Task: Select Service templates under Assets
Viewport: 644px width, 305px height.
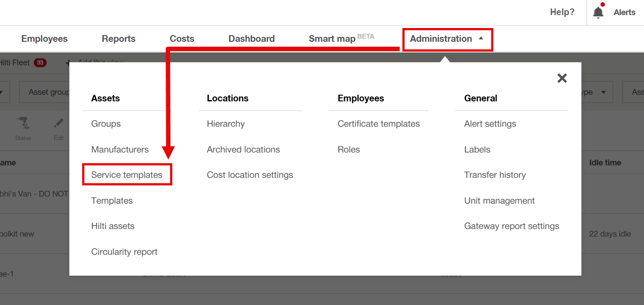Action: pos(127,175)
